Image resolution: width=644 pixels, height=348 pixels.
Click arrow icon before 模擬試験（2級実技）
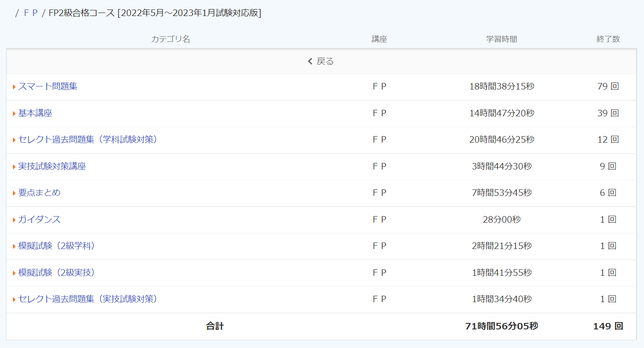(x=14, y=273)
